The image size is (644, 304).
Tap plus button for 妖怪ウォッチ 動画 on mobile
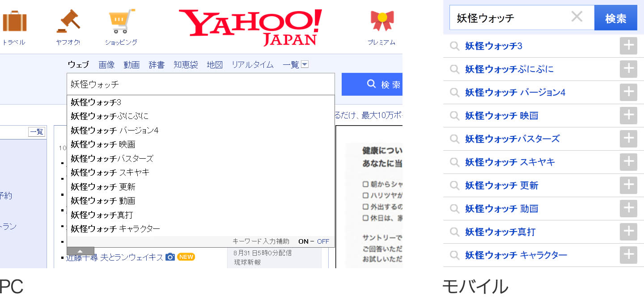[628, 209]
